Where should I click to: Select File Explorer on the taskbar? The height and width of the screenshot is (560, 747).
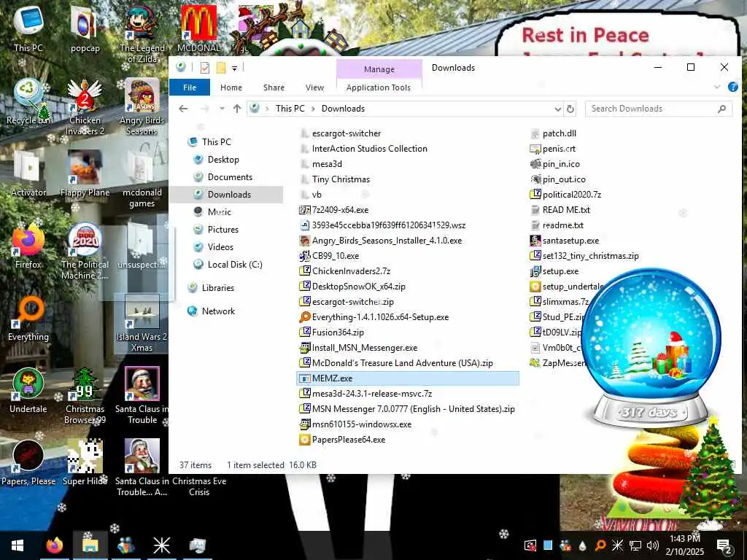click(90, 545)
